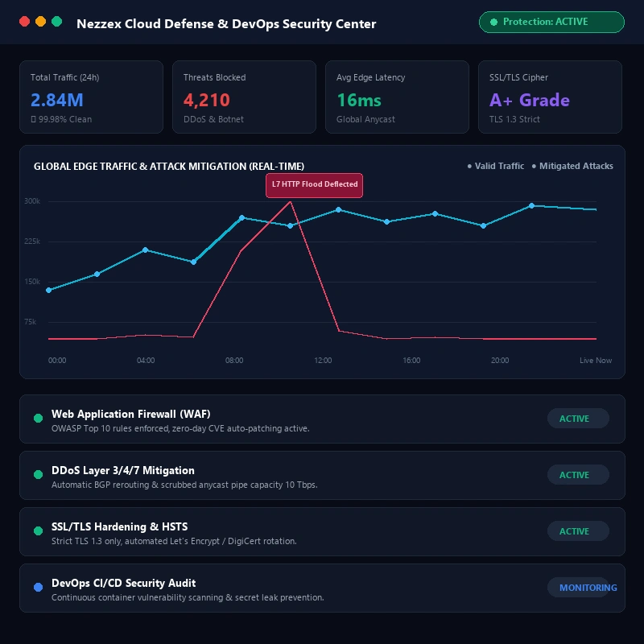The image size is (644, 644).
Task: Click the Automatic BGP rerouting description
Action: tap(184, 485)
